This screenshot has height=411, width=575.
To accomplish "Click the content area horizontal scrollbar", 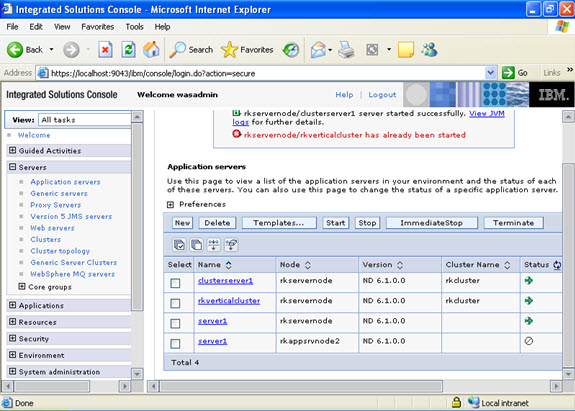I will (x=354, y=386).
